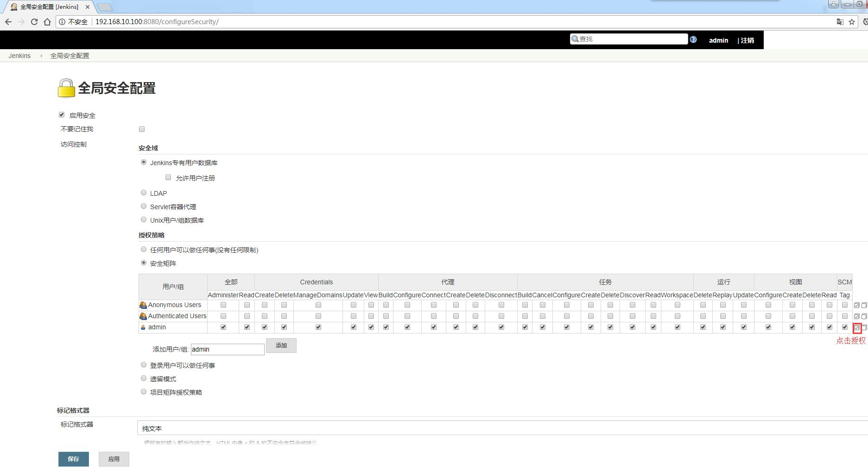The width and height of the screenshot is (868, 468).
Task: Open a new browser tab
Action: coord(105,7)
